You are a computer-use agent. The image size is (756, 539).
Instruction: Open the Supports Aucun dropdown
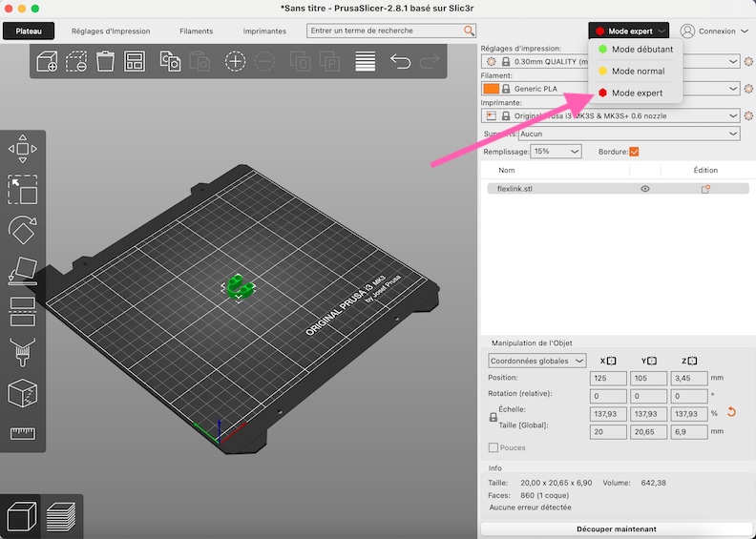click(x=629, y=134)
